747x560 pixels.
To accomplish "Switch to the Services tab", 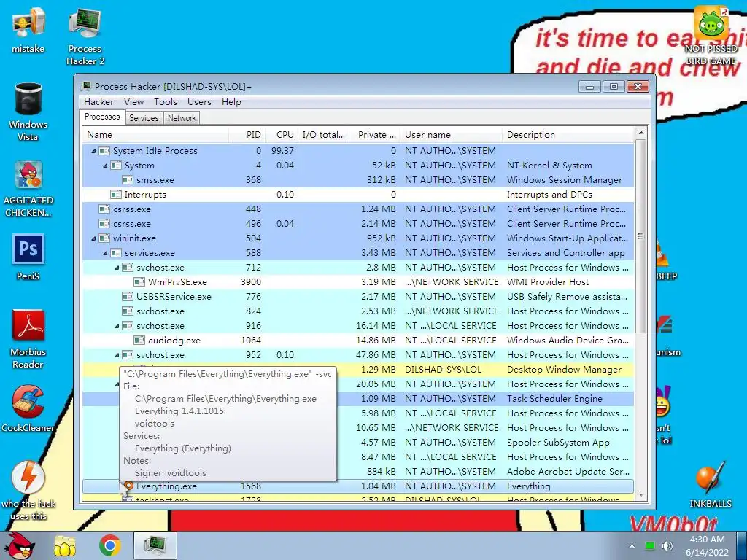I will [144, 118].
